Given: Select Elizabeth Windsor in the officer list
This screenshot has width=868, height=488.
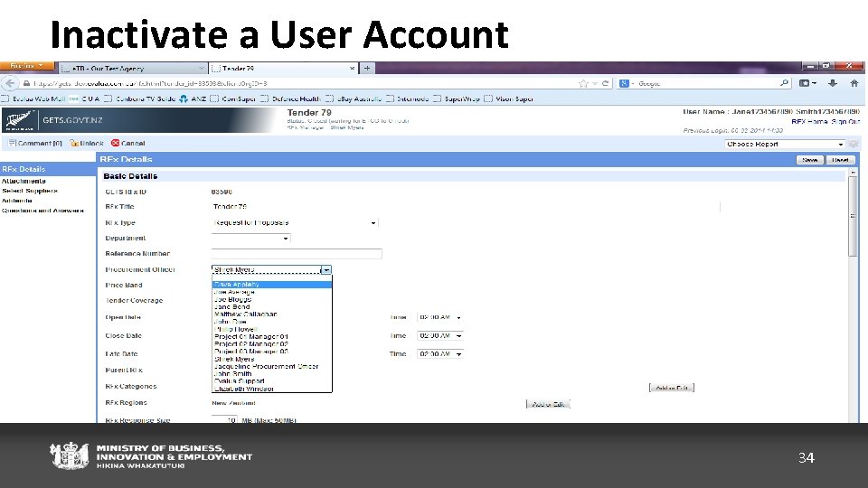Looking at the screenshot, I should pyautogui.click(x=272, y=389).
